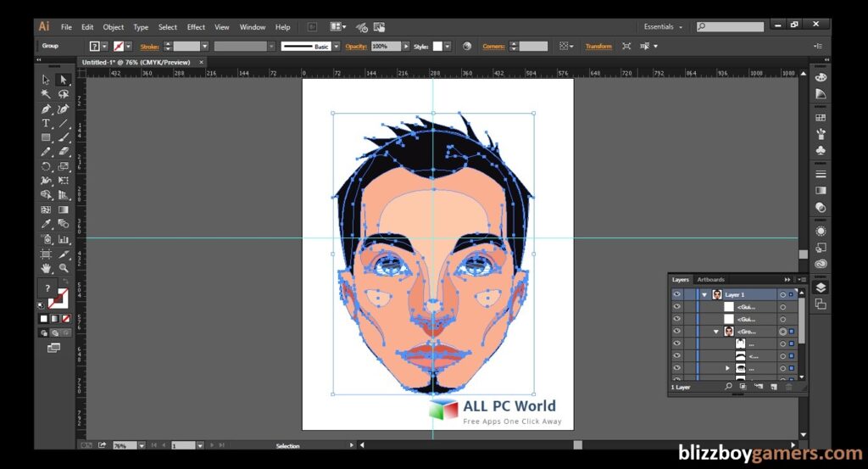Set fill to None using red slash button
The image size is (868, 469).
pyautogui.click(x=66, y=318)
